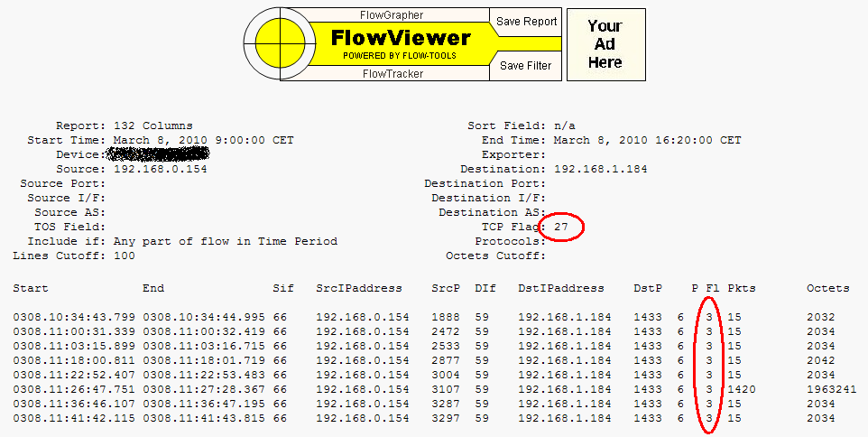
Task: Click Sort Field value n/a
Action: (564, 126)
